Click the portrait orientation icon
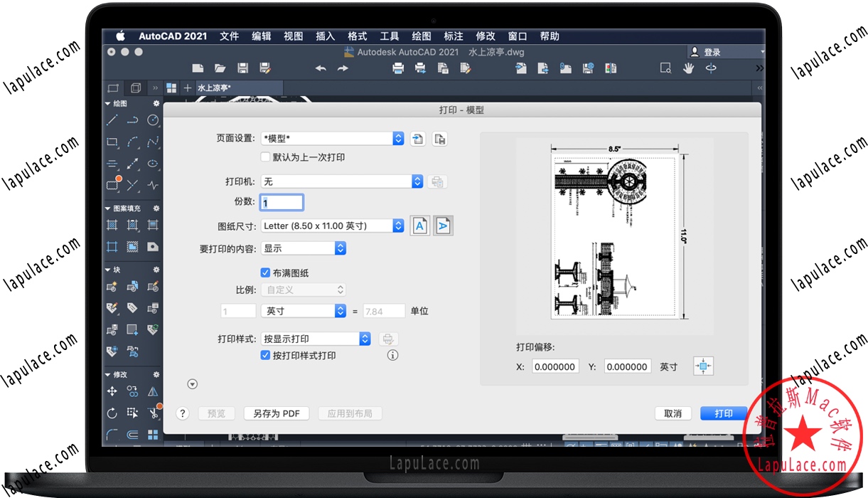This screenshot has height=498, width=868. coord(419,226)
